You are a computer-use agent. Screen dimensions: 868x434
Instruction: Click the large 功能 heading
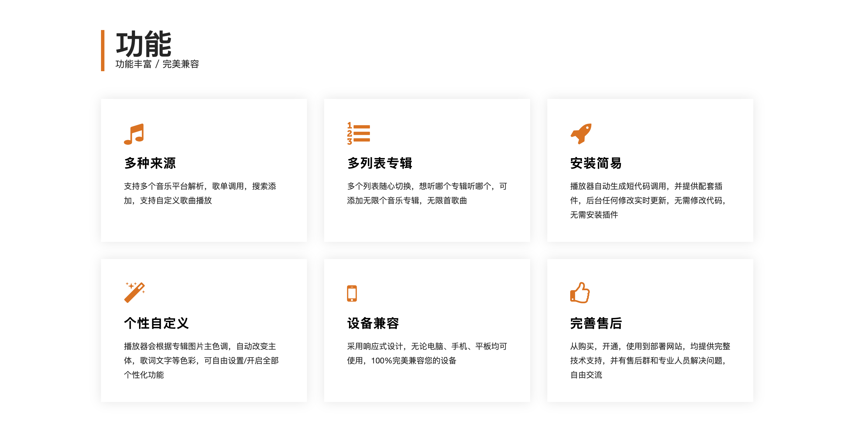click(x=144, y=44)
